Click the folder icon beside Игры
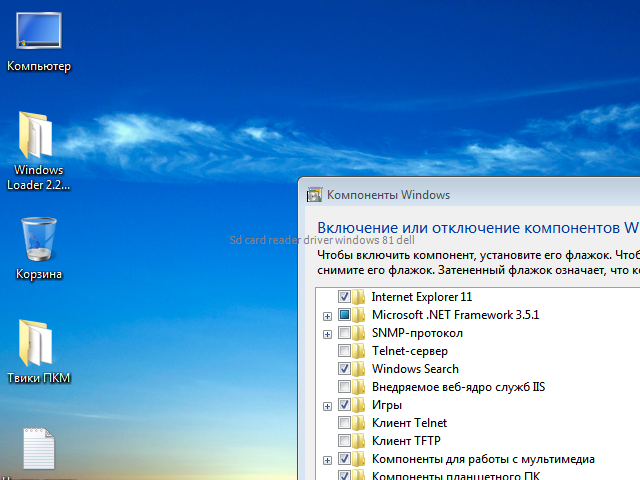The image size is (640, 480). [359, 404]
